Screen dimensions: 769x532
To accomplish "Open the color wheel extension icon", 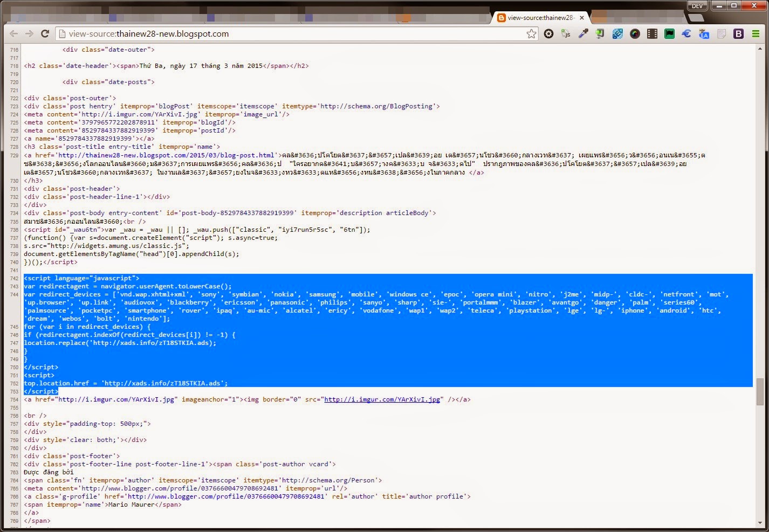I will 635,33.
